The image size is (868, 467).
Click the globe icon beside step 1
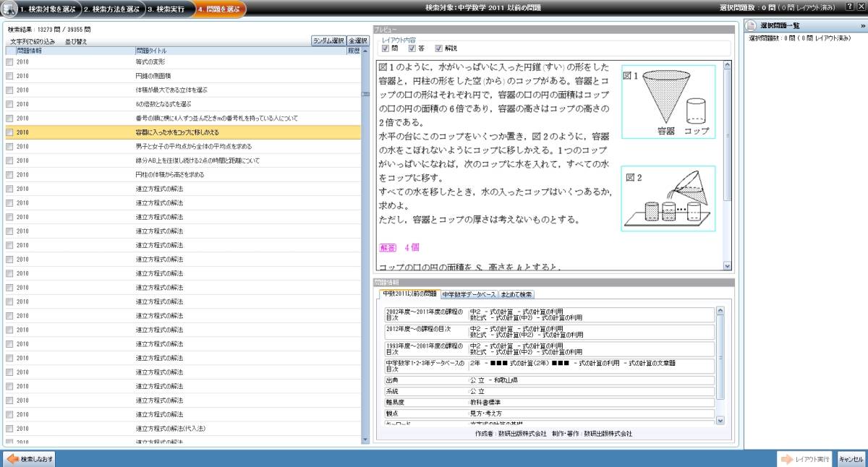9,8
